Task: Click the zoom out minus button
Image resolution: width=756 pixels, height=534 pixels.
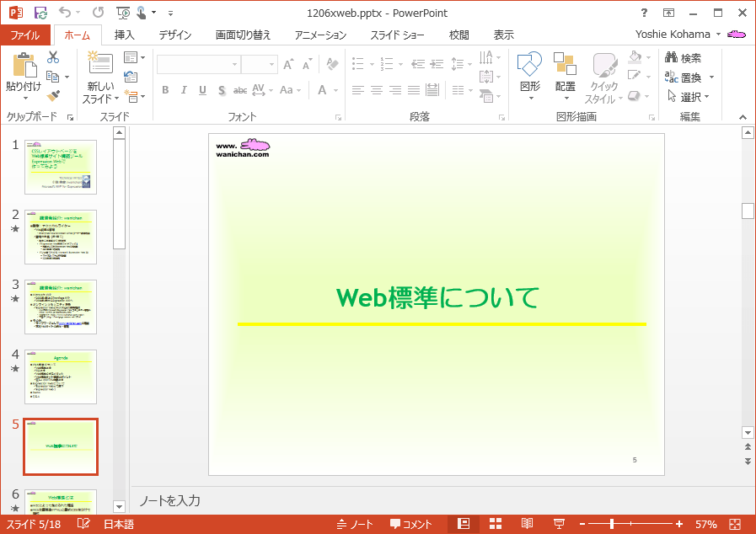Action: [x=582, y=524]
